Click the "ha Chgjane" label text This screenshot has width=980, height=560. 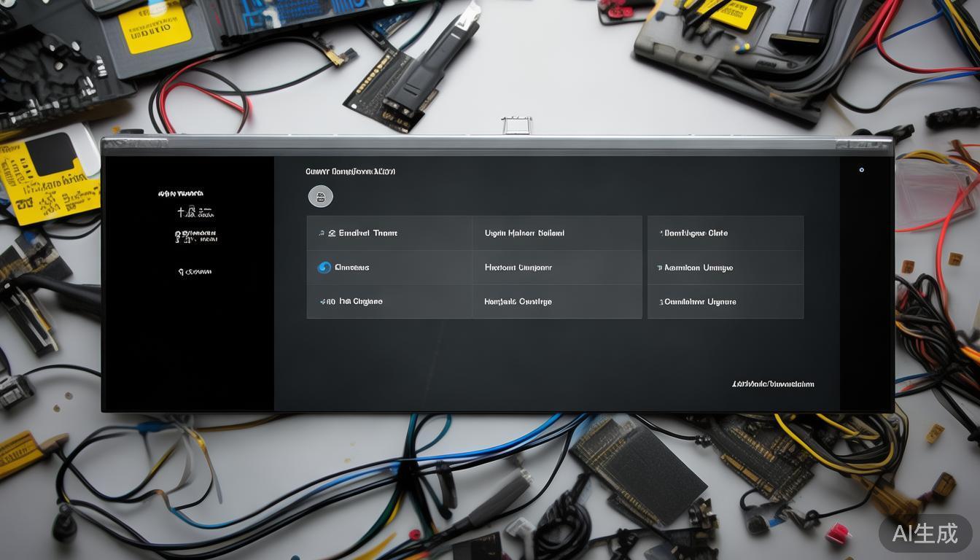point(360,302)
